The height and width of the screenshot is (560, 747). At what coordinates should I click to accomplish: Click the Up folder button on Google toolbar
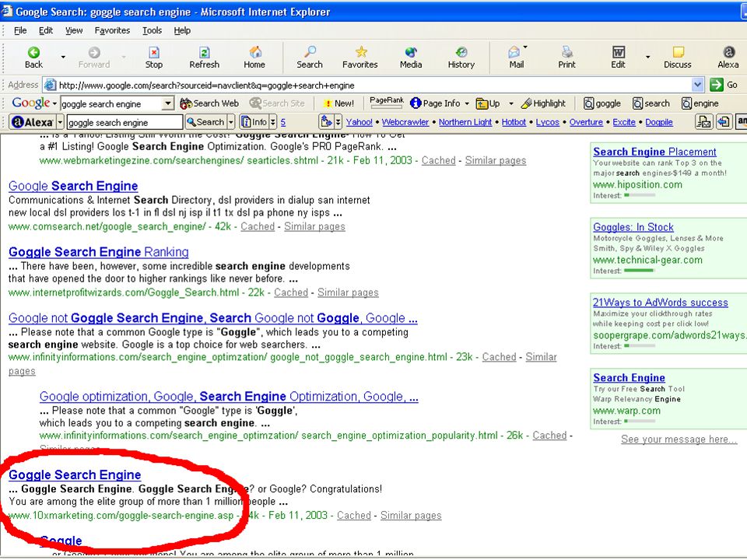point(489,103)
